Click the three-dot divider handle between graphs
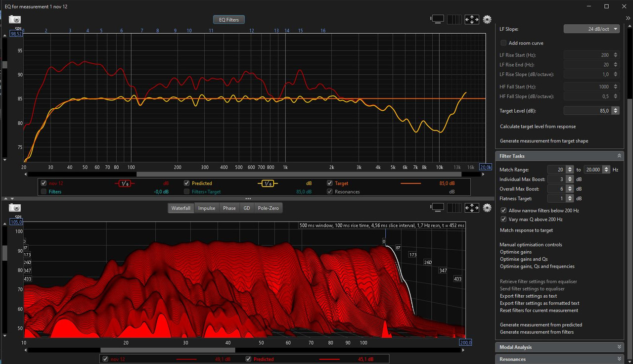The width and height of the screenshot is (633, 364). click(x=248, y=198)
